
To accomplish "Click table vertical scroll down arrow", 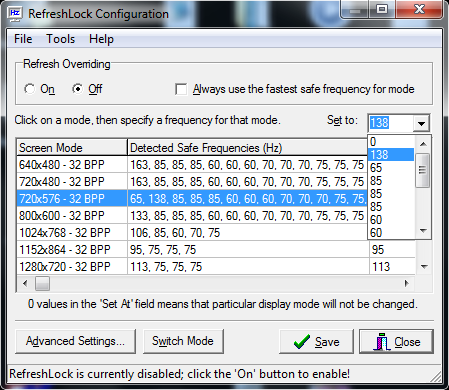I will [424, 266].
